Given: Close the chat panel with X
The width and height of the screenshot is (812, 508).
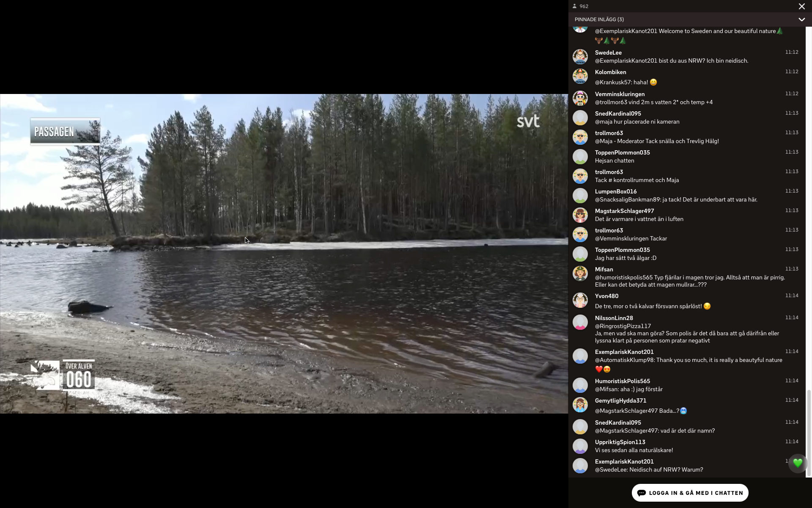Looking at the screenshot, I should (801, 6).
